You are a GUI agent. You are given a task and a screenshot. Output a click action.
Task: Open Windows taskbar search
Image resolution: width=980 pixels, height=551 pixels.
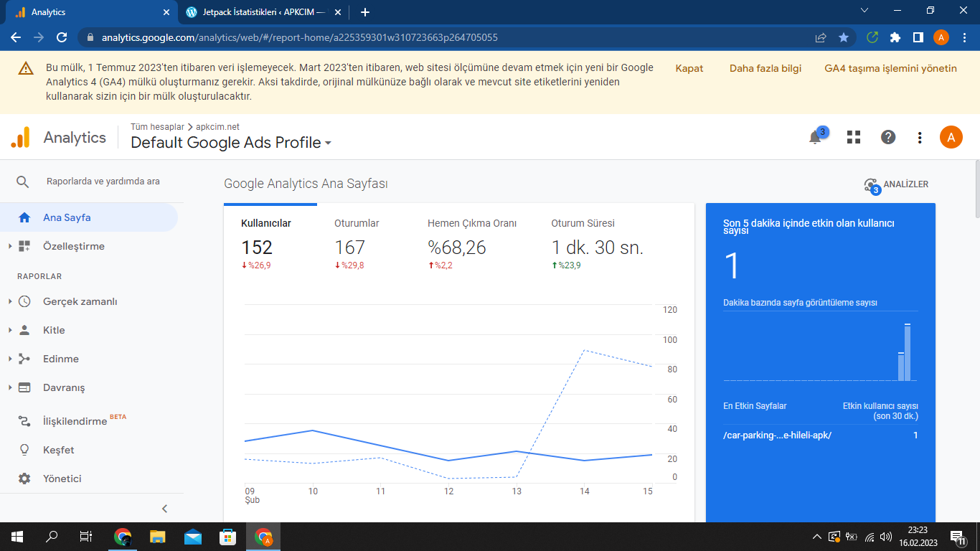(52, 536)
